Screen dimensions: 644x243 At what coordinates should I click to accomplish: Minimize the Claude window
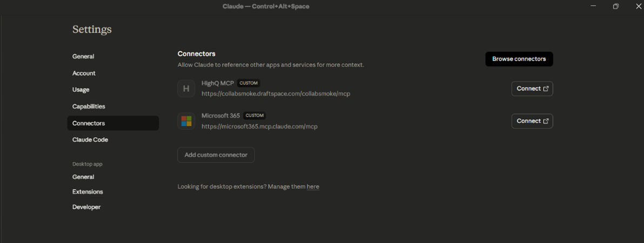(x=593, y=6)
